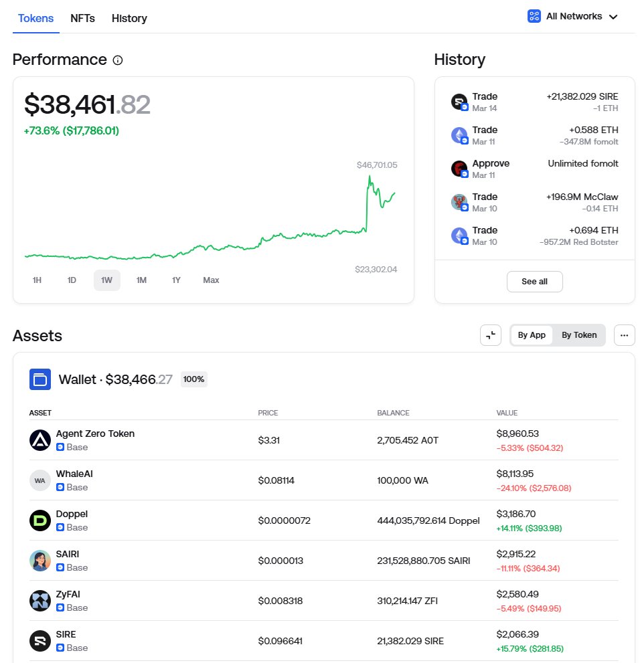This screenshot has height=663, width=644.
Task: Click the -11.11% ($364.34) SAIRI change
Action: click(x=528, y=568)
